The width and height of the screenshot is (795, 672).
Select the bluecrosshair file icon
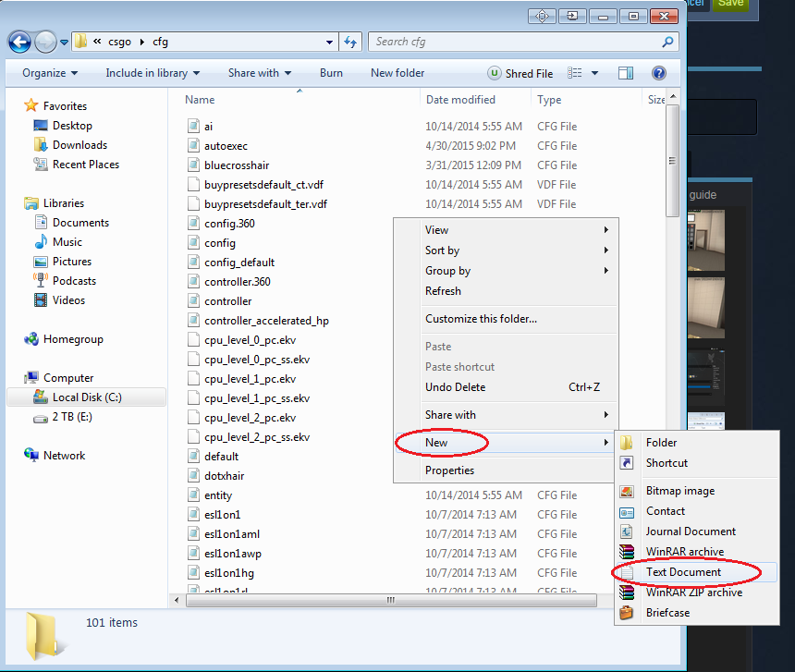pos(193,165)
